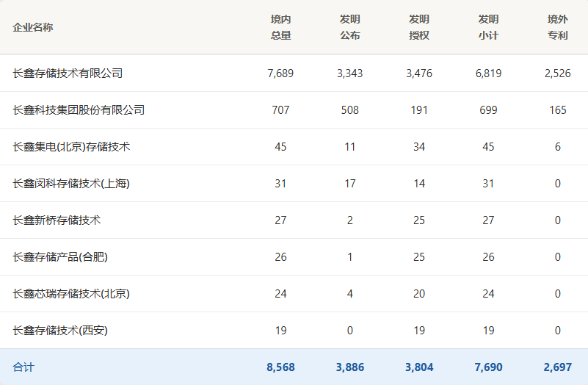This screenshot has height=385, width=588.
Task: Click the value 1 in 长鑫存储产品 row
Action: tap(350, 257)
